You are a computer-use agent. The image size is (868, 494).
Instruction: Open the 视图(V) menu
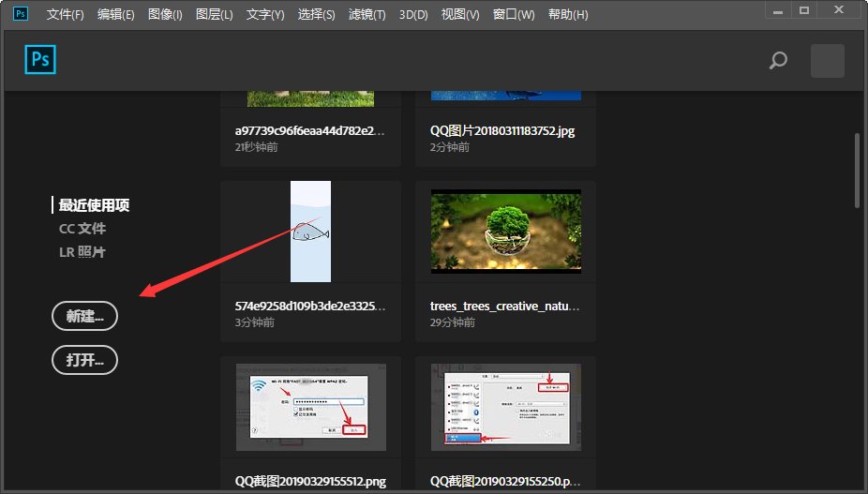pyautogui.click(x=460, y=14)
